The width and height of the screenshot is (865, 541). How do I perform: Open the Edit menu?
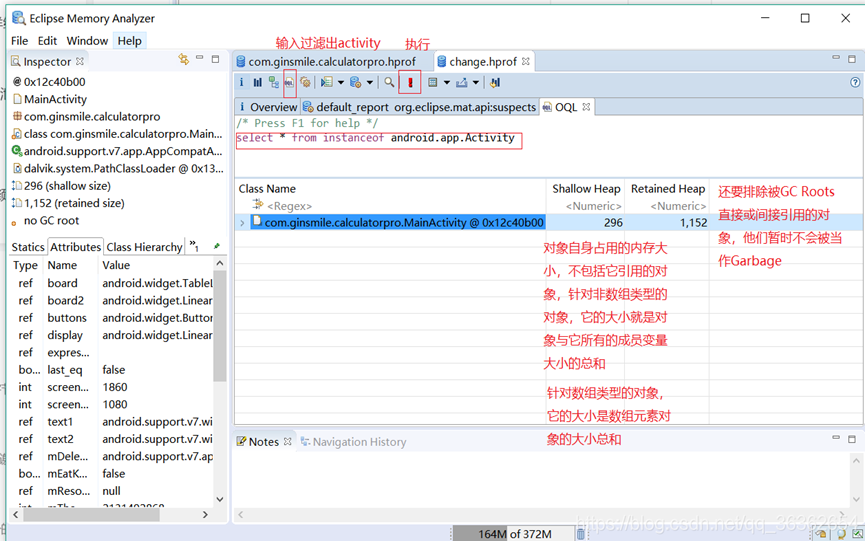tap(47, 41)
